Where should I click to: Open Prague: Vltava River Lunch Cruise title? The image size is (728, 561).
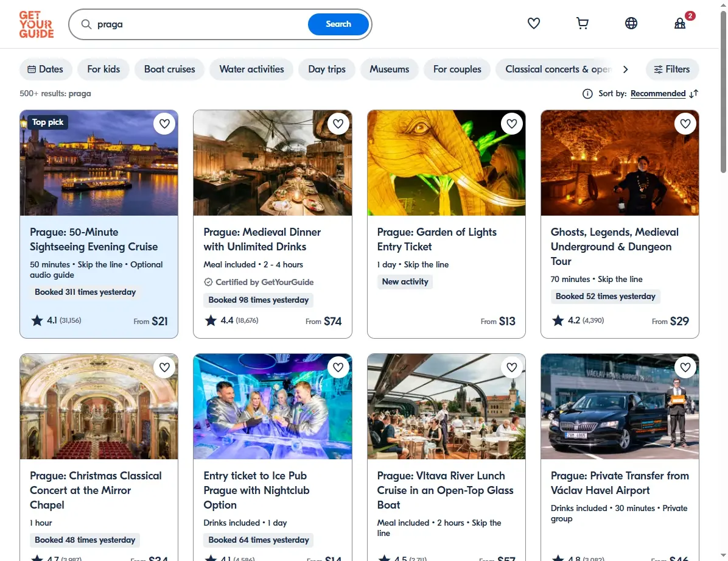point(445,490)
